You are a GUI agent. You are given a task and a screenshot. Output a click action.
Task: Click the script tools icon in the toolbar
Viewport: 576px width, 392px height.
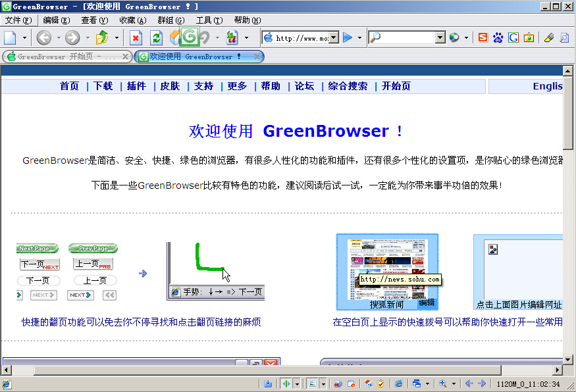232,37
